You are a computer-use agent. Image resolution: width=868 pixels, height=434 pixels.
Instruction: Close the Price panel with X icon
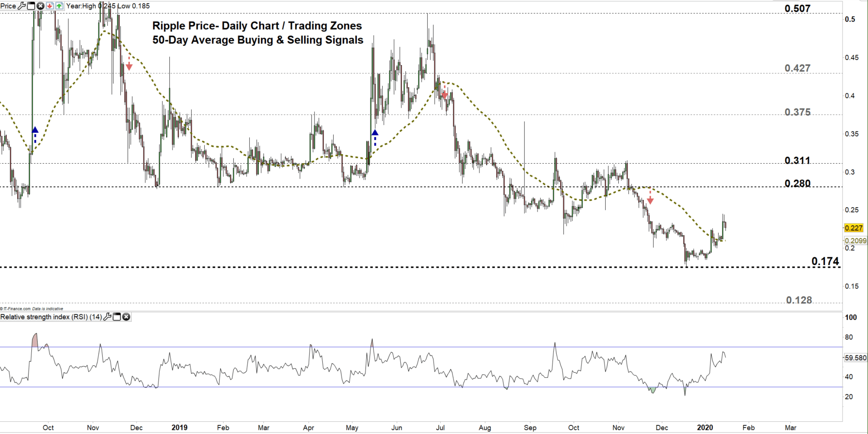[40, 6]
